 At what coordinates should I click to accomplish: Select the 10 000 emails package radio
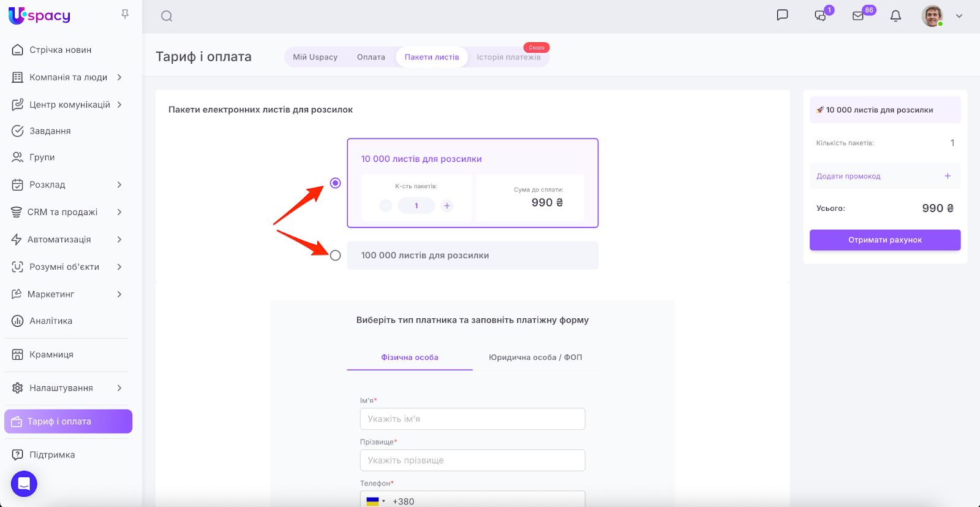point(335,183)
